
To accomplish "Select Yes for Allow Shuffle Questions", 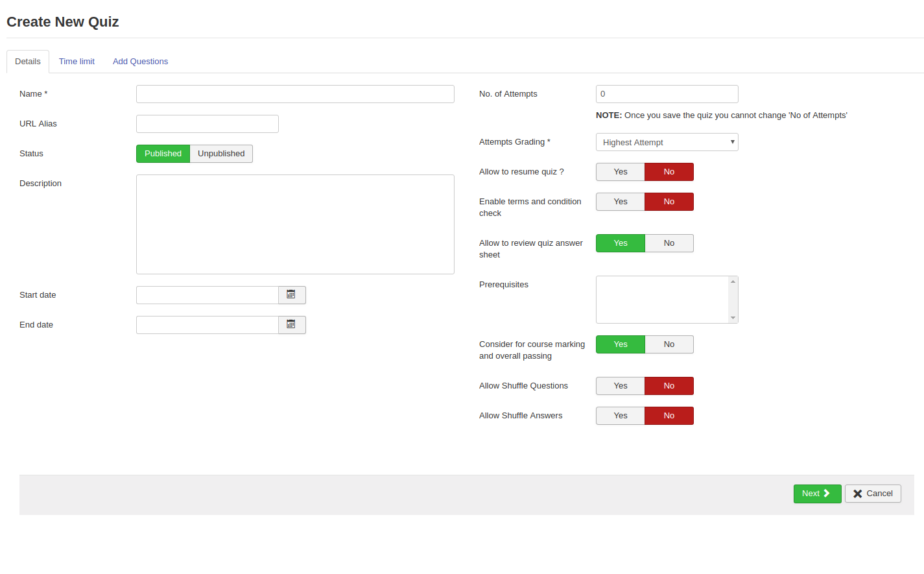I will (620, 386).
